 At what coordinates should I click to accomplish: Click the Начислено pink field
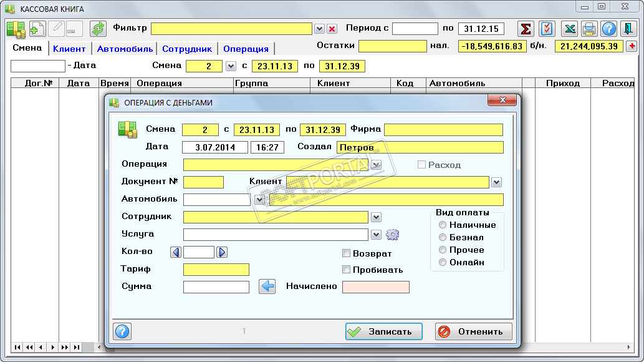click(376, 286)
